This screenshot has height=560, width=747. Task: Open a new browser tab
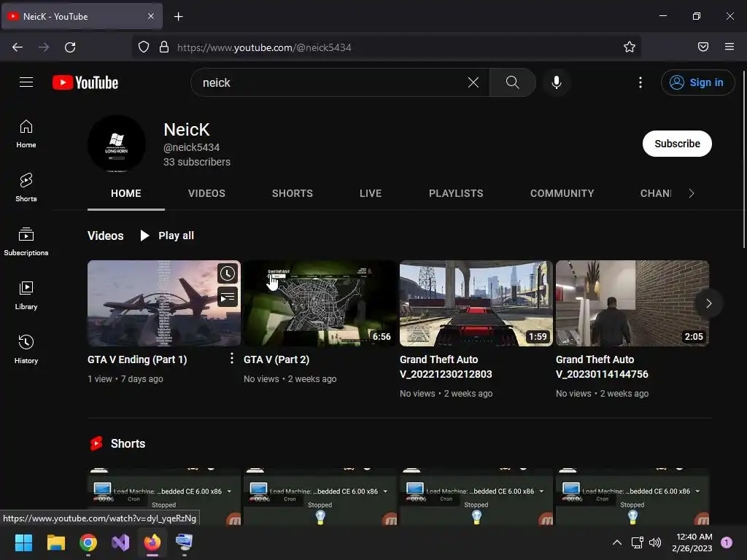point(178,17)
